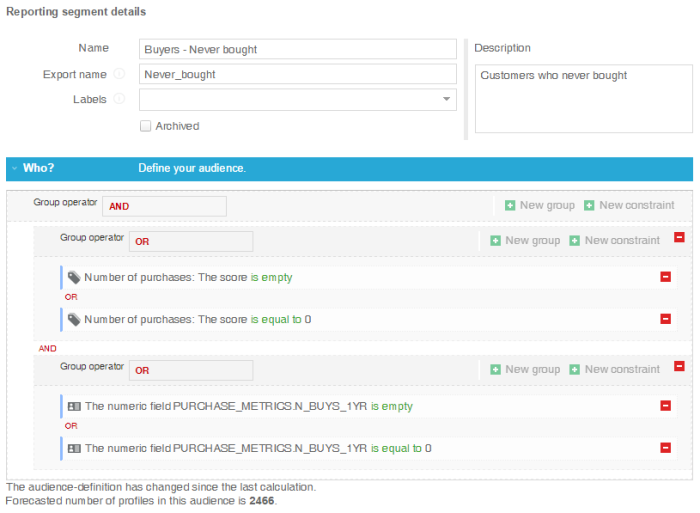Click the Name input field
This screenshot has height=513, width=700.
(298, 49)
